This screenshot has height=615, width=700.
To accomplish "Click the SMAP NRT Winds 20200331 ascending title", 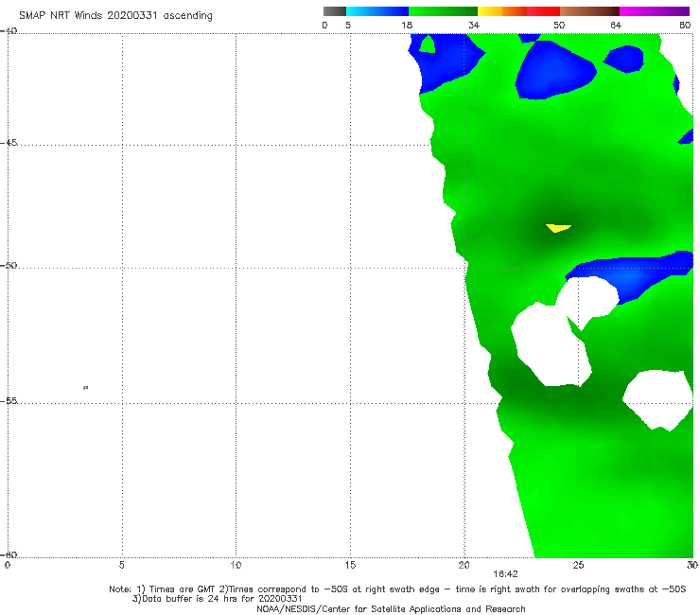I will click(x=115, y=16).
